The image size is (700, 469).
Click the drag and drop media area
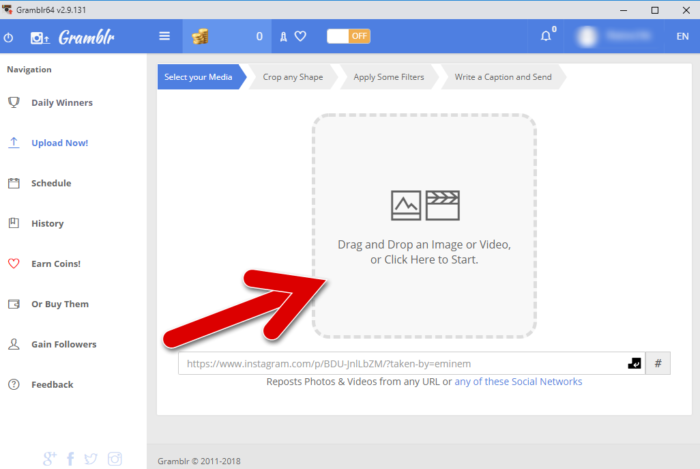coord(424,226)
